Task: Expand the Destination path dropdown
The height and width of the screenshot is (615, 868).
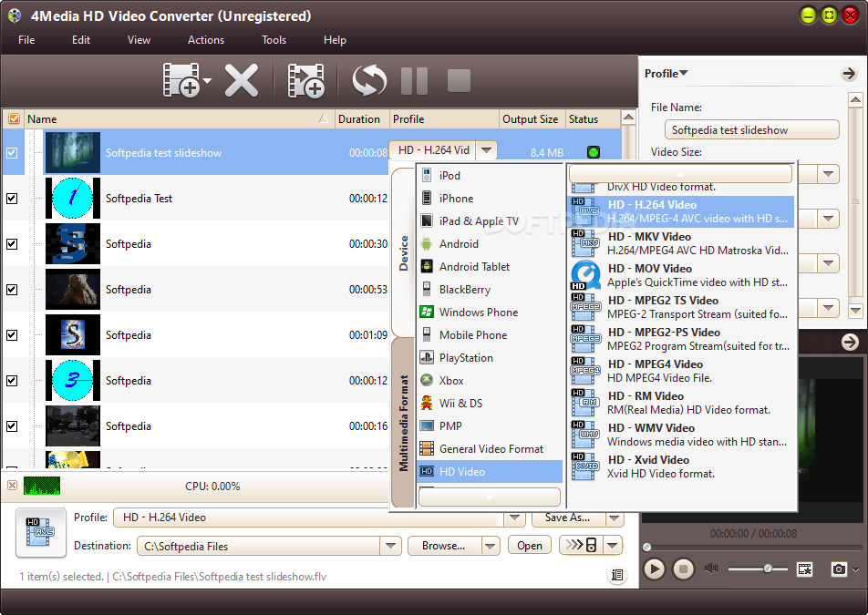Action: pos(391,546)
